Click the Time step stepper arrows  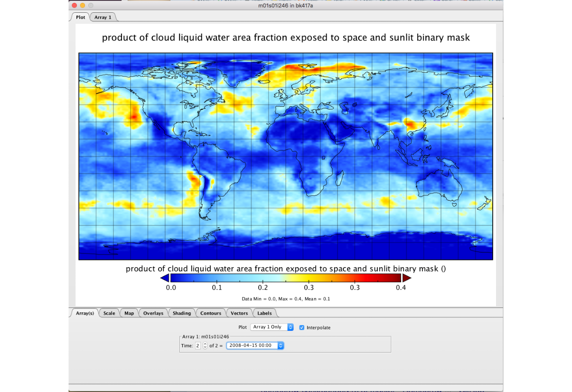click(205, 345)
